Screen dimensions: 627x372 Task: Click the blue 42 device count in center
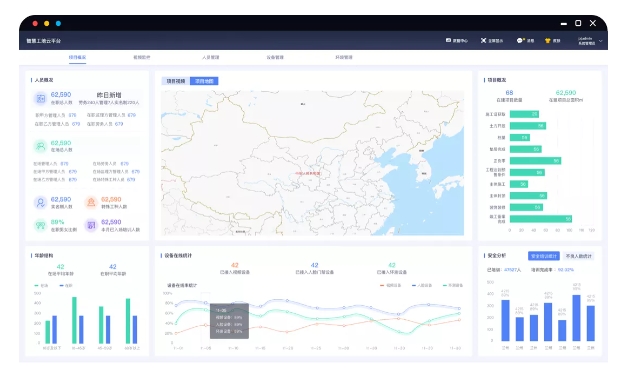click(x=315, y=265)
